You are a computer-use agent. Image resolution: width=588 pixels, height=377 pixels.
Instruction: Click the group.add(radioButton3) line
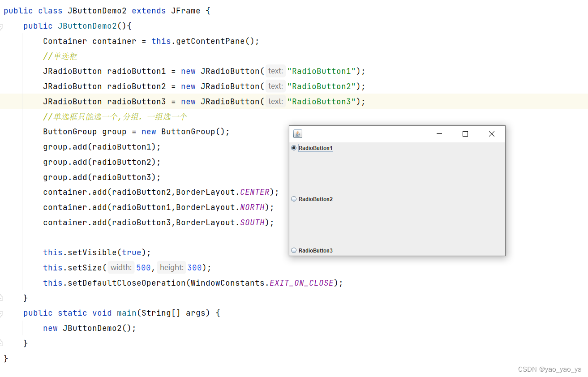[102, 177]
